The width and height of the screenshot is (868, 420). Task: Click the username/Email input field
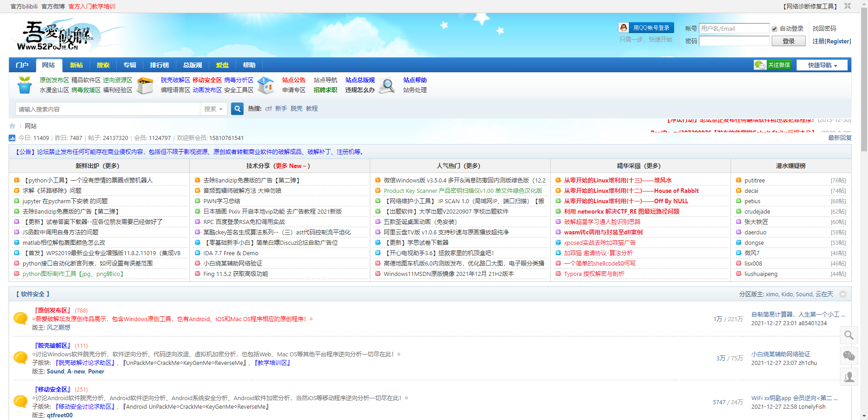[x=734, y=28]
